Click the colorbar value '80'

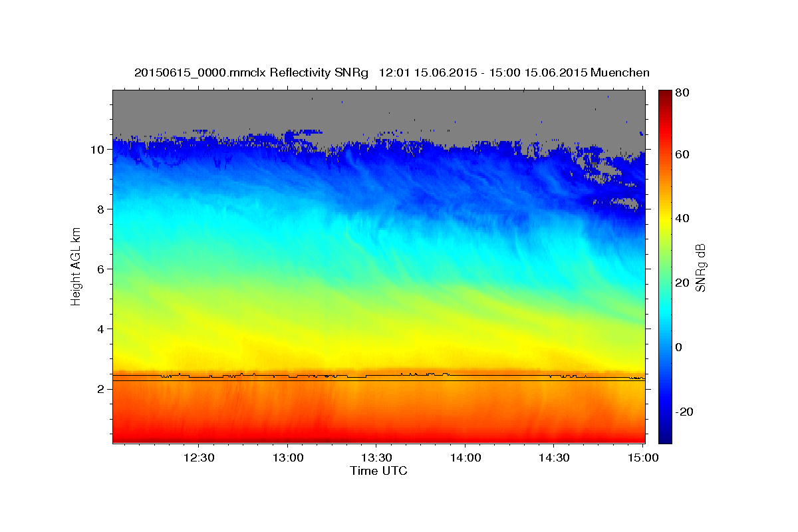pos(683,93)
